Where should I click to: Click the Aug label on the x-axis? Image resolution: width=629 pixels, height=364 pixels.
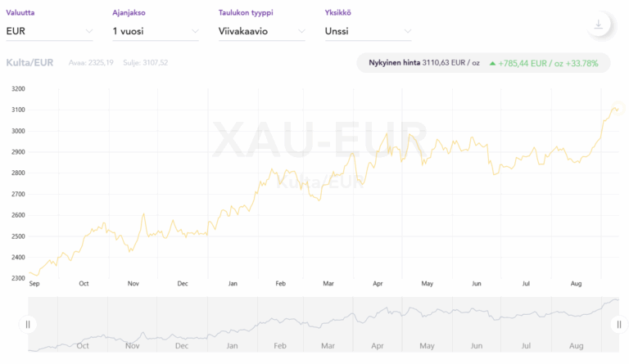(575, 284)
